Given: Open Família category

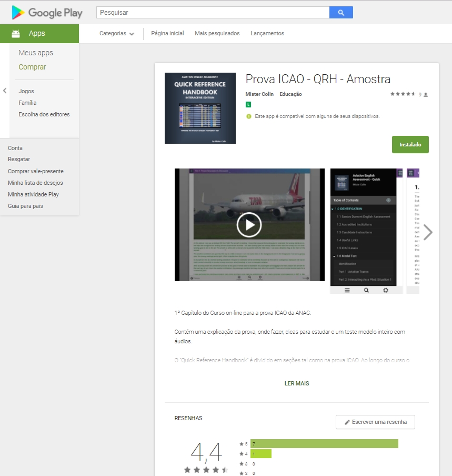Looking at the screenshot, I should click(x=27, y=103).
